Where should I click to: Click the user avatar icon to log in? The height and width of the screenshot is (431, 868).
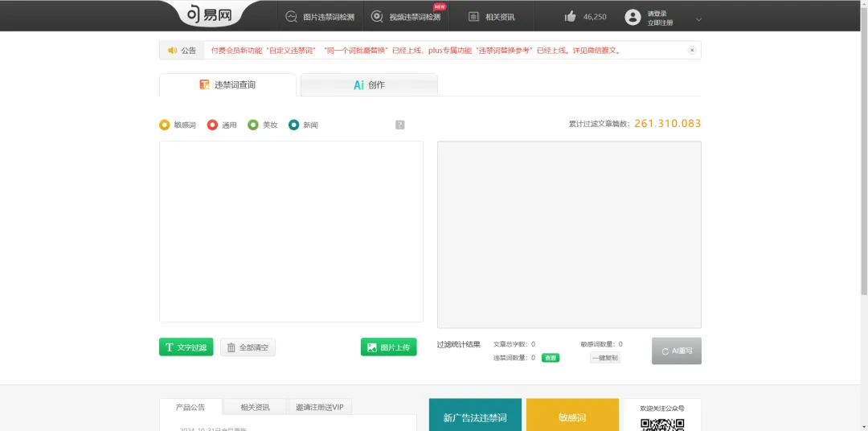tap(633, 17)
